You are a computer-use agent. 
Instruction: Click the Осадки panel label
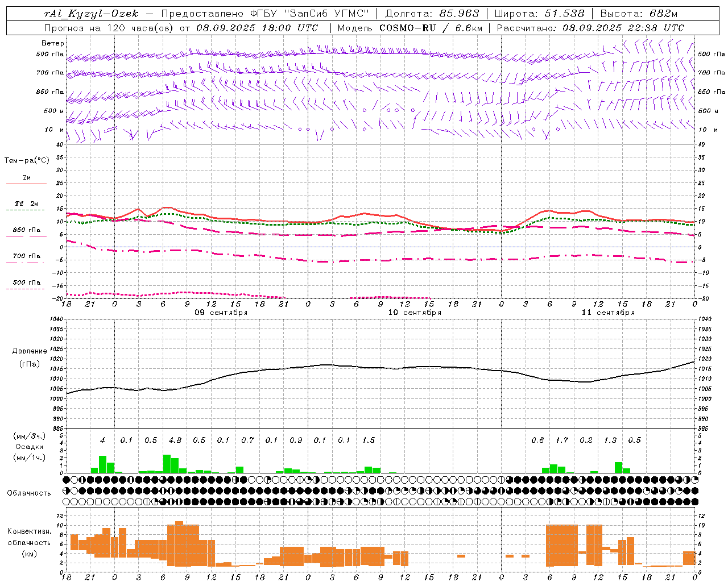point(30,447)
